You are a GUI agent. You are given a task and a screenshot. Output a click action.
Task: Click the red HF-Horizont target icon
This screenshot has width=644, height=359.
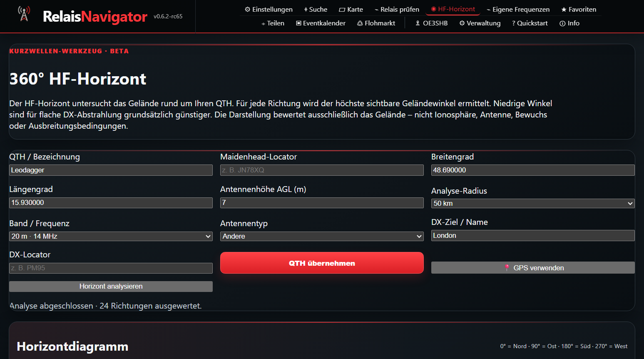click(x=434, y=9)
